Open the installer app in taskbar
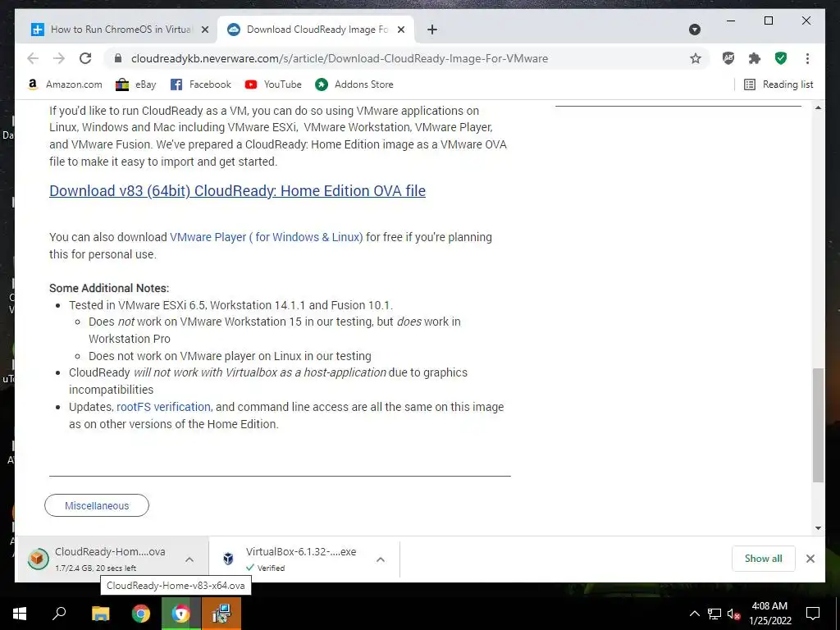The image size is (840, 630). [x=221, y=614]
